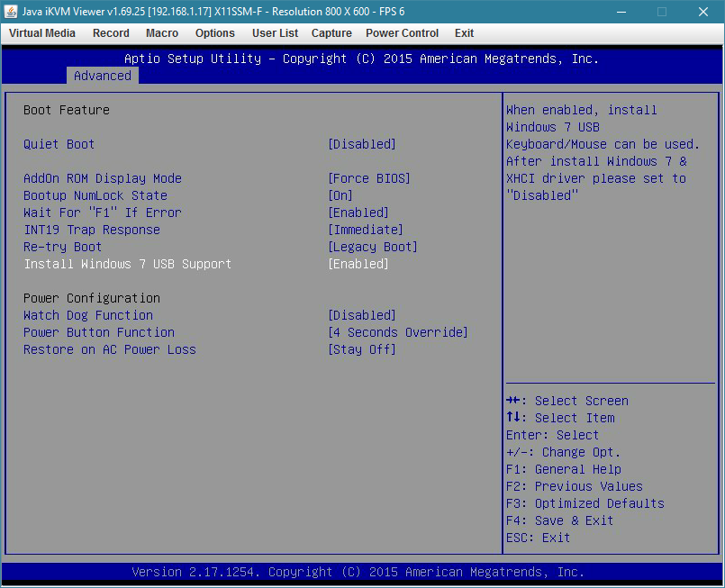Click the Select Item arrows hint
This screenshot has width=725, height=588.
point(560,418)
